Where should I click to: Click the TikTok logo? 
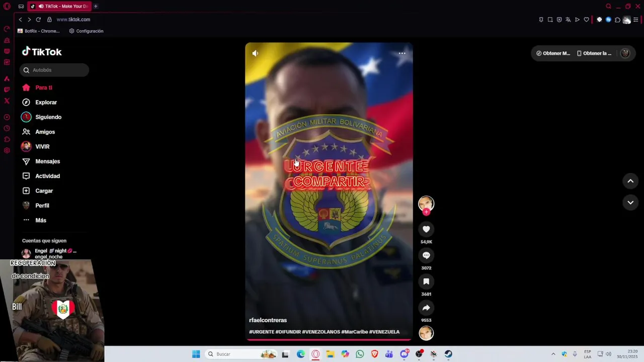(42, 52)
